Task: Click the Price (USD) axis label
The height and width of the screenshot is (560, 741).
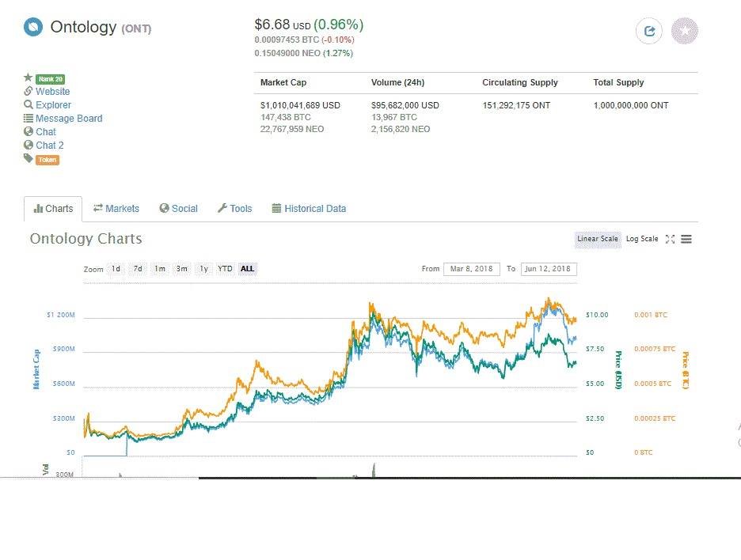Action: pyautogui.click(x=617, y=369)
